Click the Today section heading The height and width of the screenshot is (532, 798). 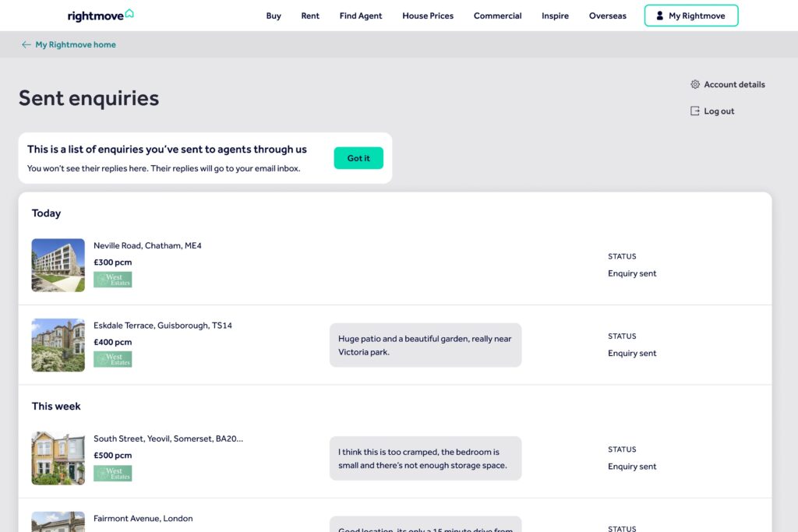(x=46, y=213)
